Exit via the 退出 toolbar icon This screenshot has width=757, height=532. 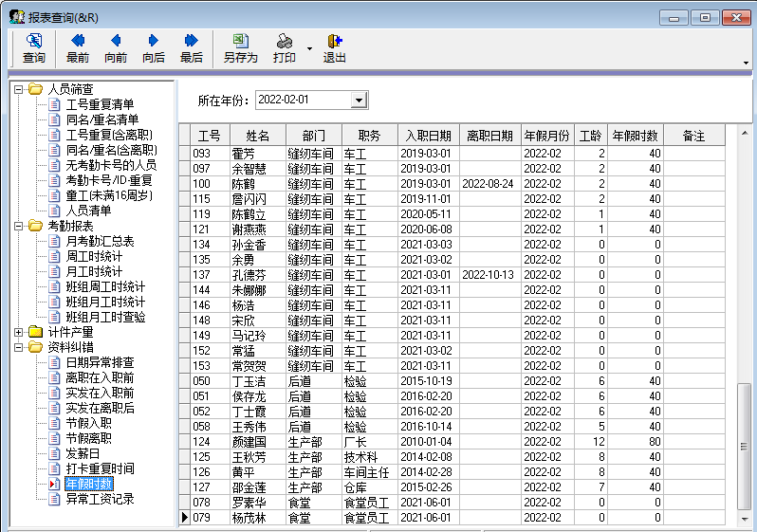pos(334,48)
